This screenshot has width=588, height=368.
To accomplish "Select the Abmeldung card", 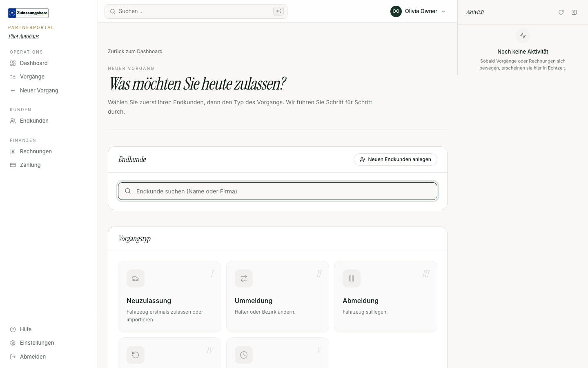I will coord(385,297).
